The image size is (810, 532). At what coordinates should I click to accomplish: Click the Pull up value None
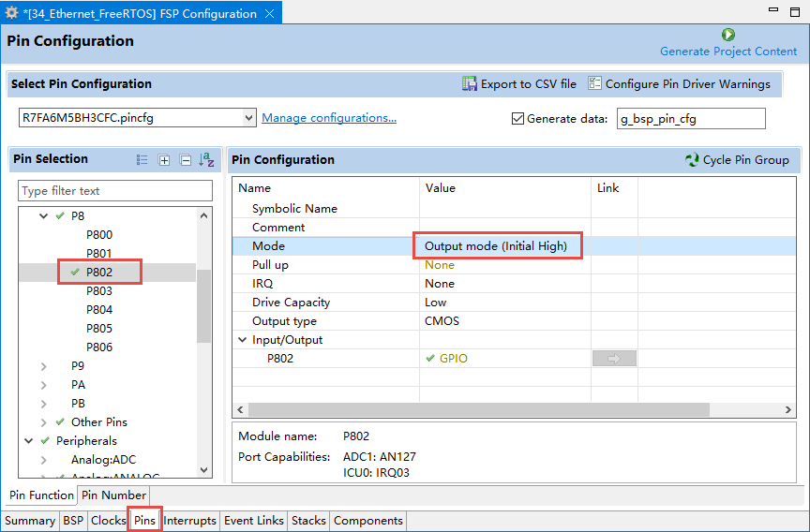440,265
